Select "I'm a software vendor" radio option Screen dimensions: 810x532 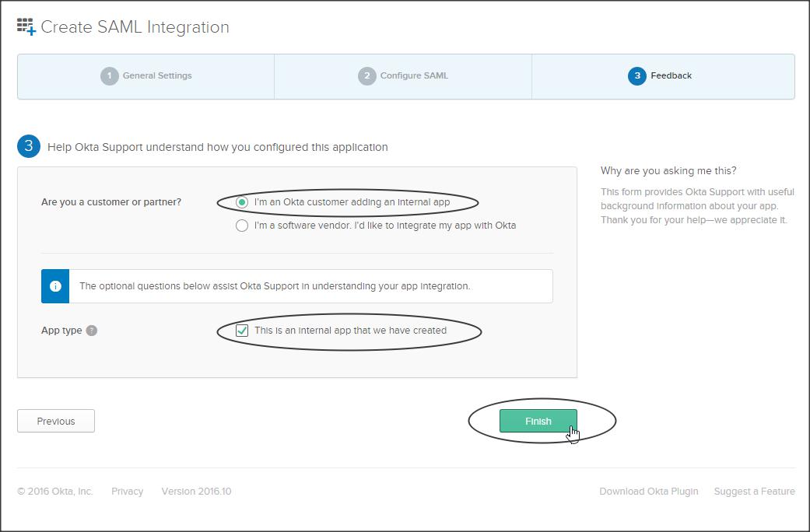click(x=242, y=226)
